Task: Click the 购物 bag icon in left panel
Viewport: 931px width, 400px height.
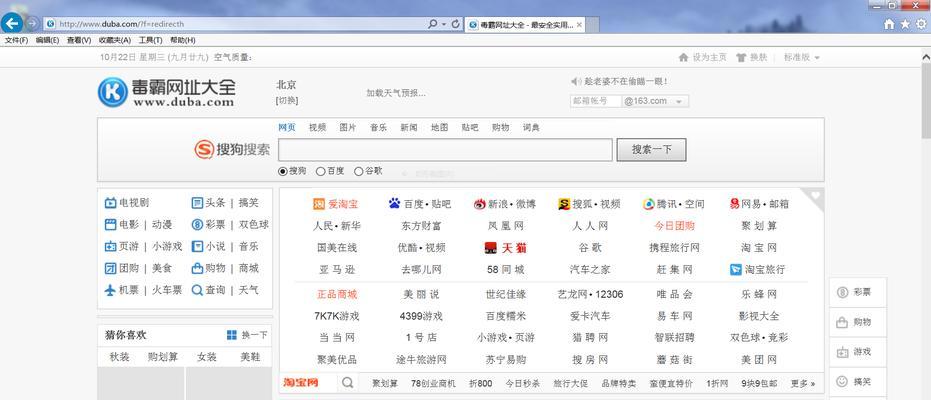Action: (197, 268)
